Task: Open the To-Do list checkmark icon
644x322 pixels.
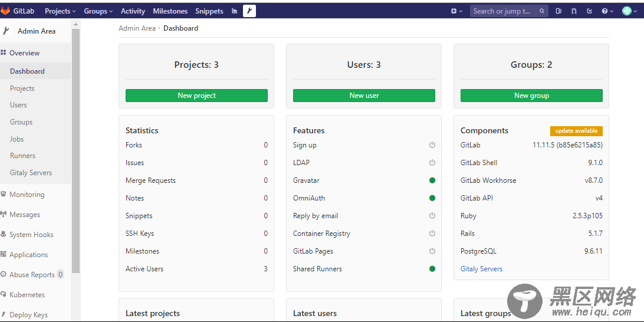Action: click(589, 11)
